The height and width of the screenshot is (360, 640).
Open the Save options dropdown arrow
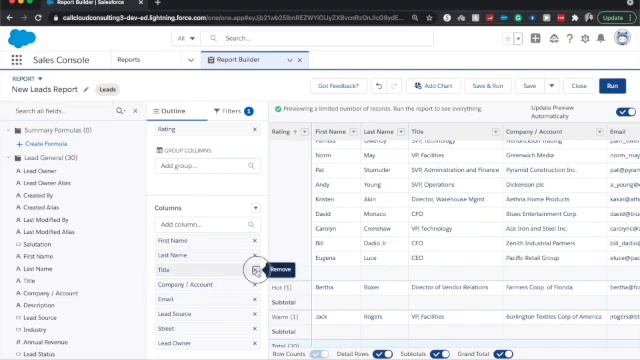pyautogui.click(x=551, y=86)
